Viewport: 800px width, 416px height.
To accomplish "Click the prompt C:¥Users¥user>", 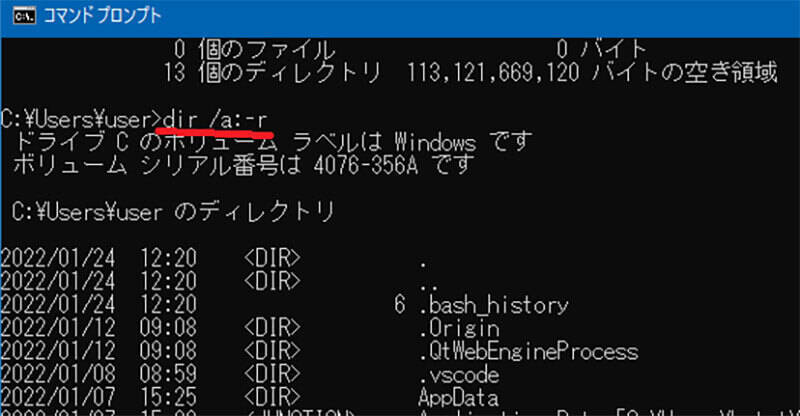I will click(x=82, y=120).
